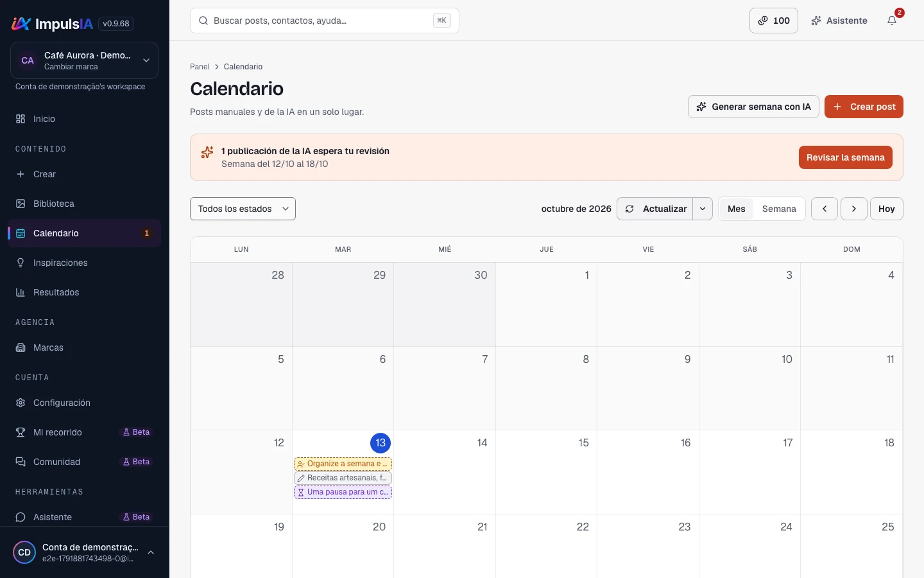Open Resultados page
This screenshot has width=924, height=578.
click(x=84, y=292)
